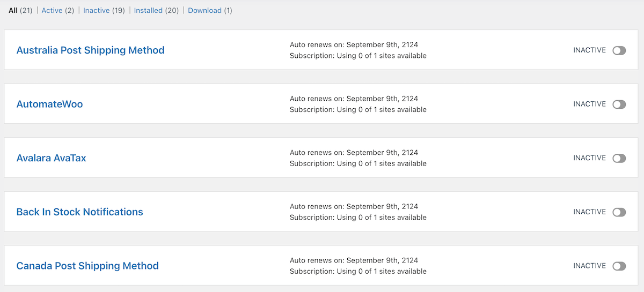Viewport: 644px width, 292px height.
Task: Click INACTIVE status label for Australia Post
Action: click(589, 50)
